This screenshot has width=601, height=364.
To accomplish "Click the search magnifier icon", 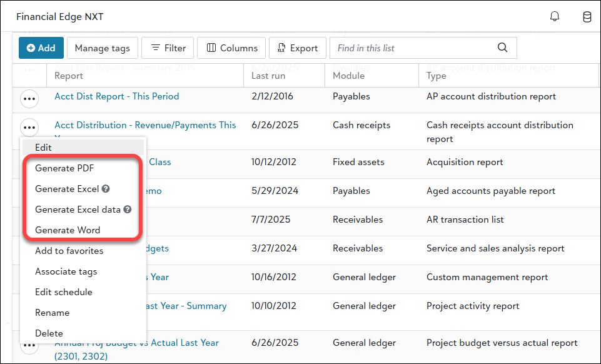I will tap(502, 48).
